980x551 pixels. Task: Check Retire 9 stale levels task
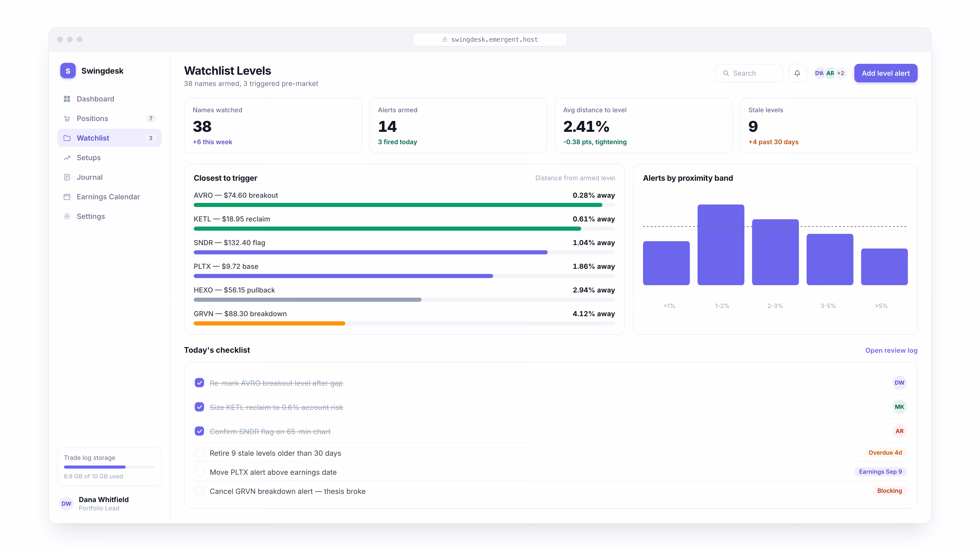click(199, 452)
